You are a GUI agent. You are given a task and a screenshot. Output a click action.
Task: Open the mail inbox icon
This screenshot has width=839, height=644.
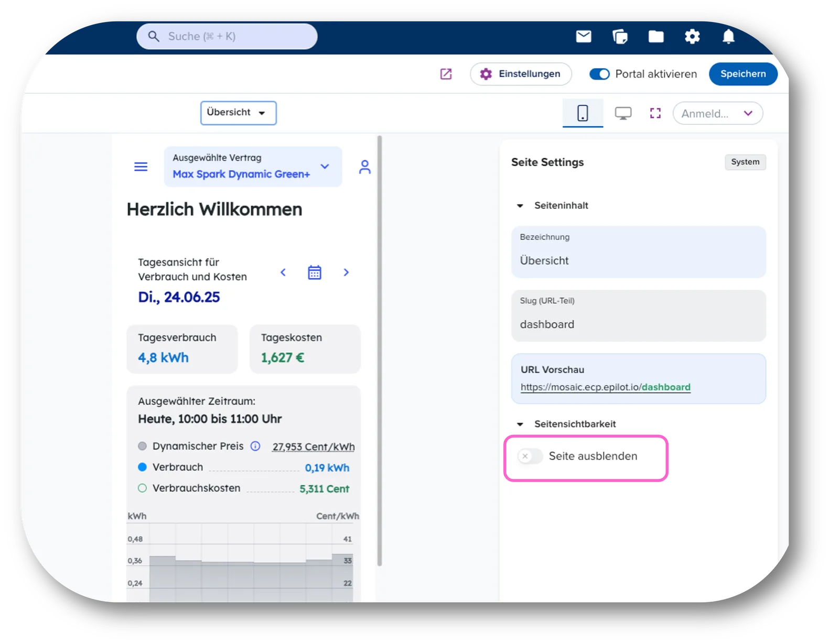(584, 37)
